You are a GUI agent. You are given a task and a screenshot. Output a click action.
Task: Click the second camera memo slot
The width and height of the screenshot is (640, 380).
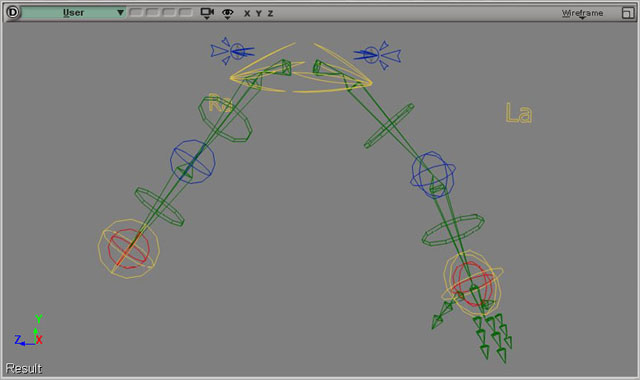pyautogui.click(x=152, y=13)
